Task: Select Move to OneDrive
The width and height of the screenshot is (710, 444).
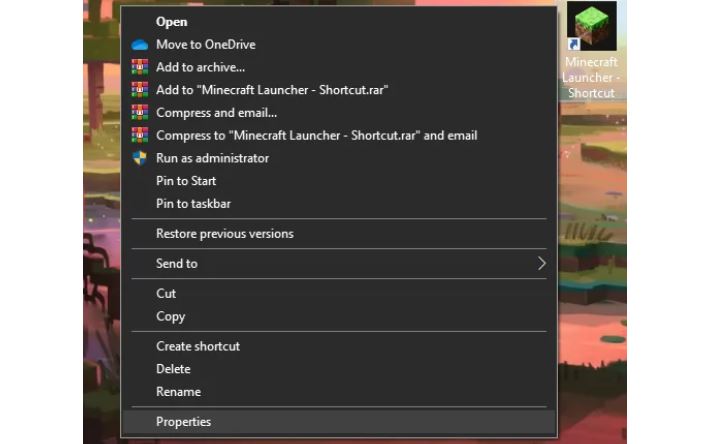Action: 339,44
